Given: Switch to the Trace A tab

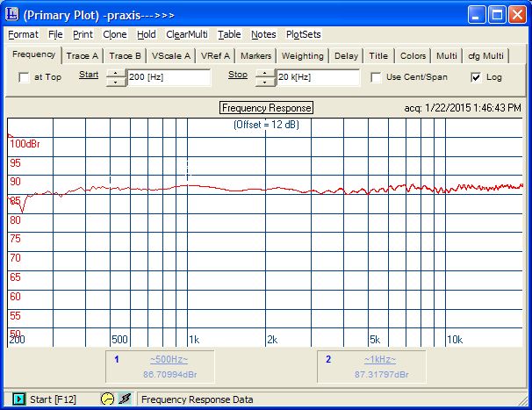Looking at the screenshot, I should click(x=83, y=55).
